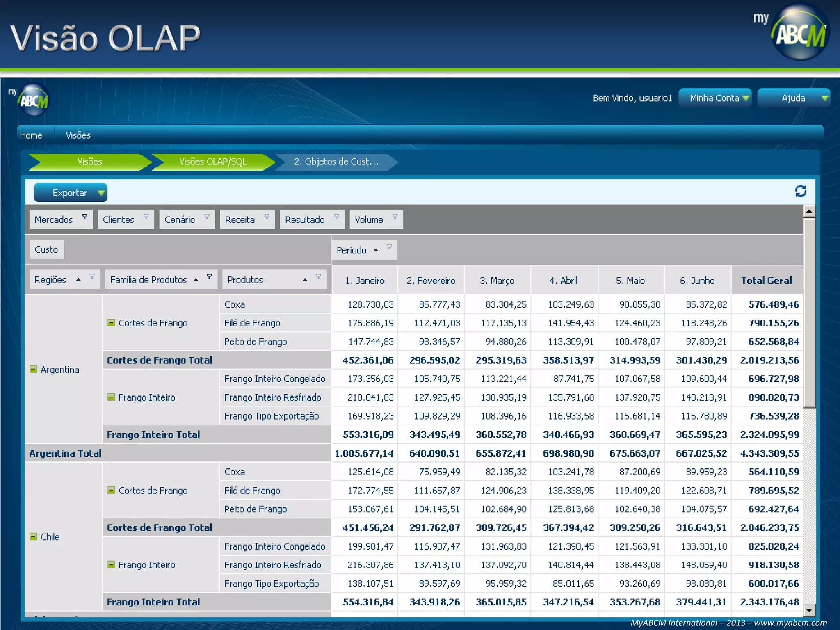This screenshot has height=630, width=840.
Task: Collapse the Argentina region row
Action: point(33,369)
